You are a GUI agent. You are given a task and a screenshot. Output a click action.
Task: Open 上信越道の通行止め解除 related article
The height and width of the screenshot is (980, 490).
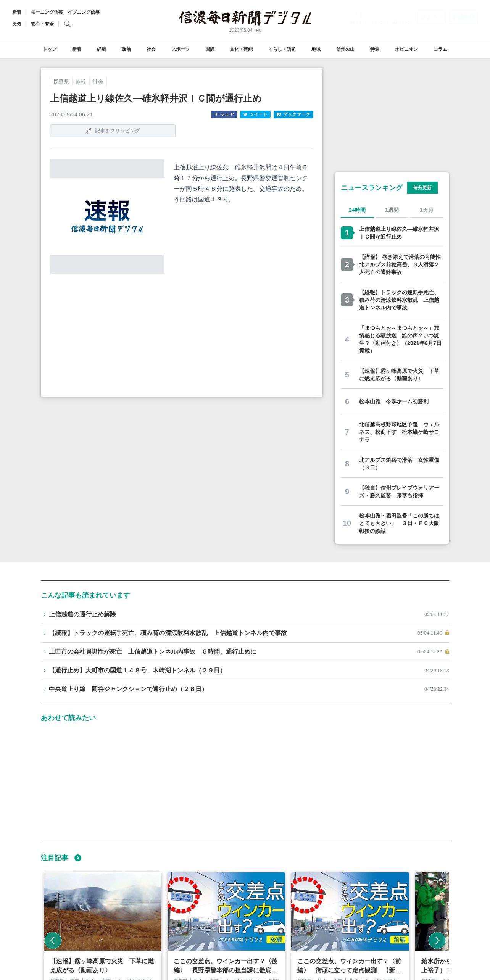(245, 614)
